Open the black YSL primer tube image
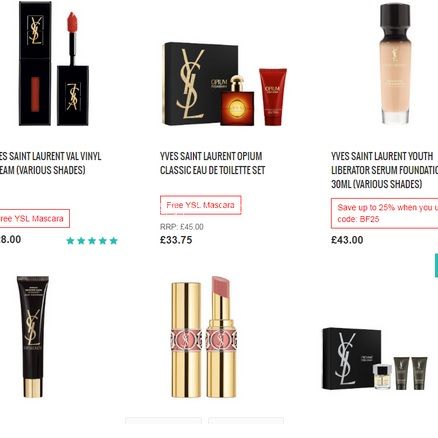The width and height of the screenshot is (438, 438). pyautogui.click(x=33, y=337)
